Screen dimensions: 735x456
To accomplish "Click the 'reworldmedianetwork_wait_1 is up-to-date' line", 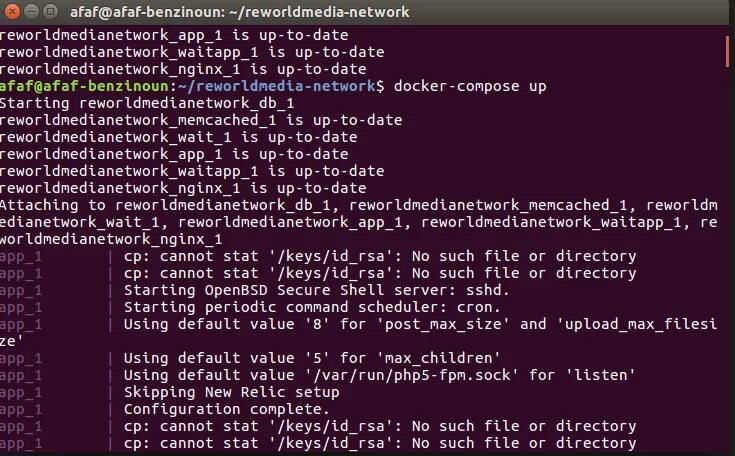I will pyautogui.click(x=178, y=137).
